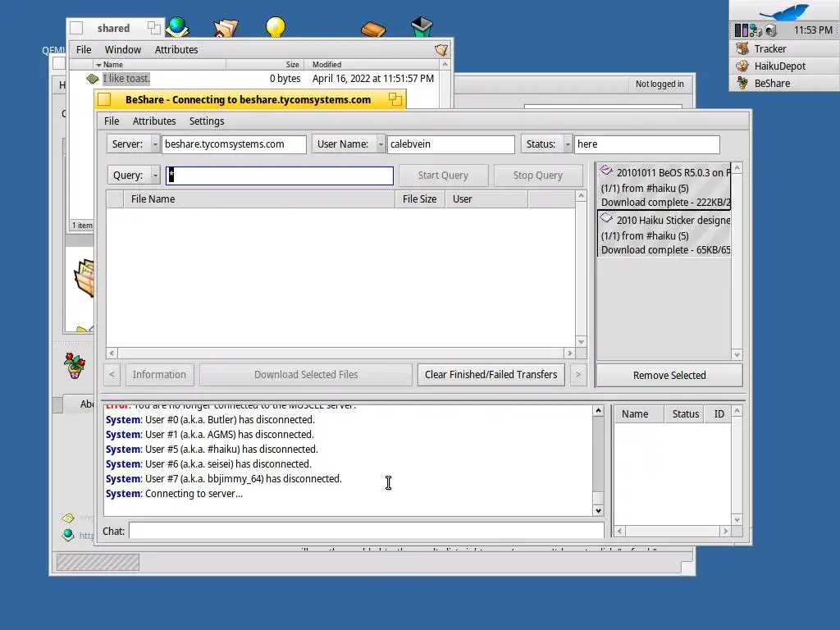This screenshot has width=840, height=630.
Task: Click Modified column header in shared window
Action: pos(372,64)
